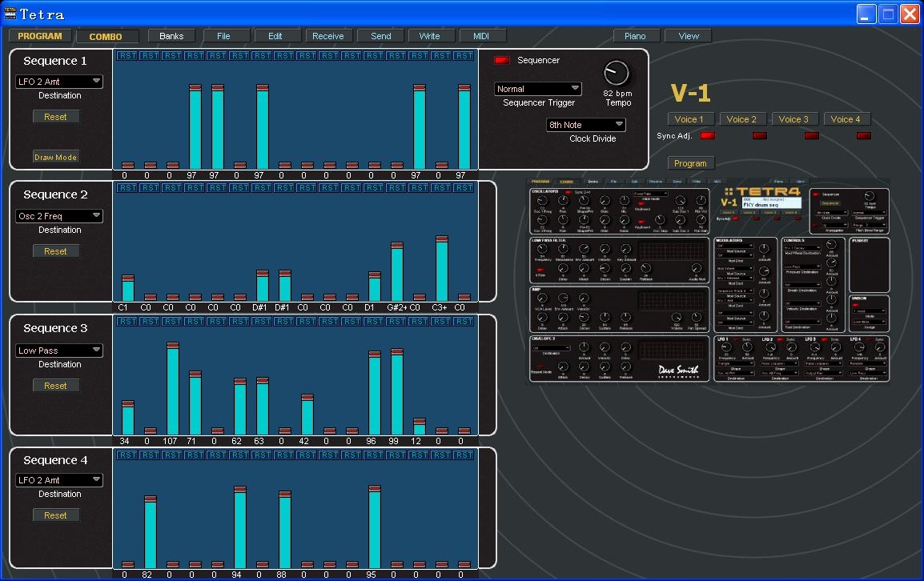
Task: Open Sequence 1 destination dropdown
Action: 59,82
